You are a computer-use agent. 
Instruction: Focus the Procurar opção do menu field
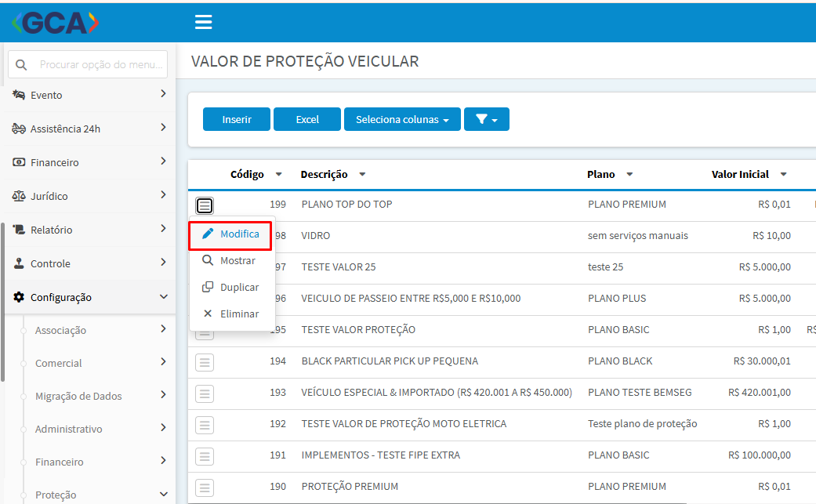coord(88,64)
